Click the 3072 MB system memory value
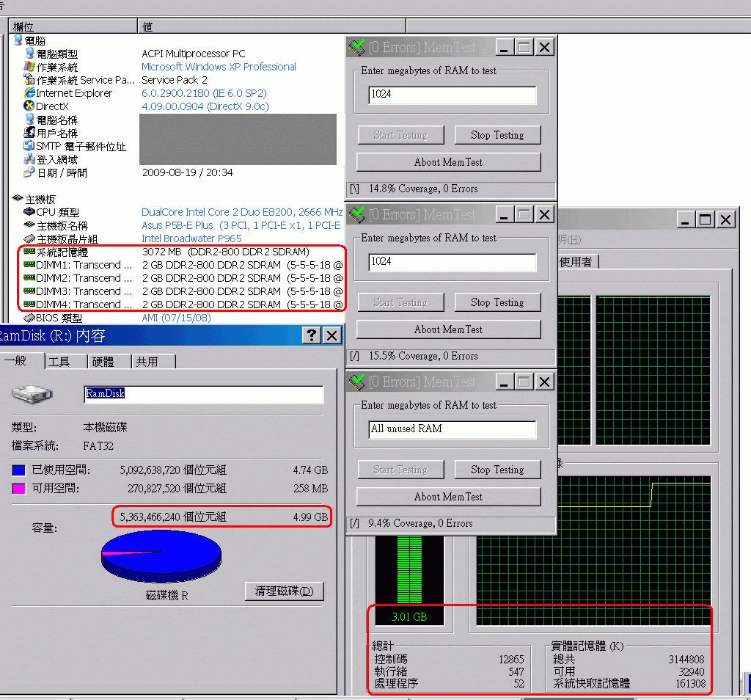This screenshot has height=700, width=751. 226,252
